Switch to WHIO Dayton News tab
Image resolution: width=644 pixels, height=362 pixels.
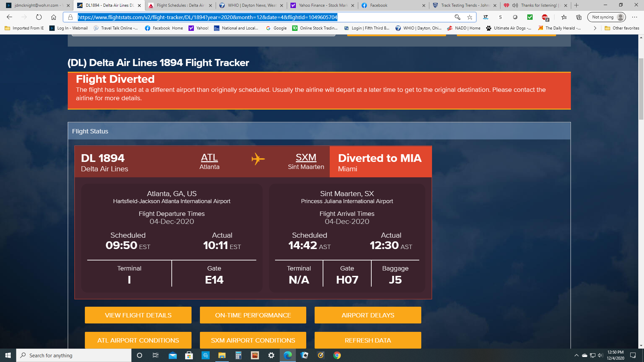click(x=252, y=5)
